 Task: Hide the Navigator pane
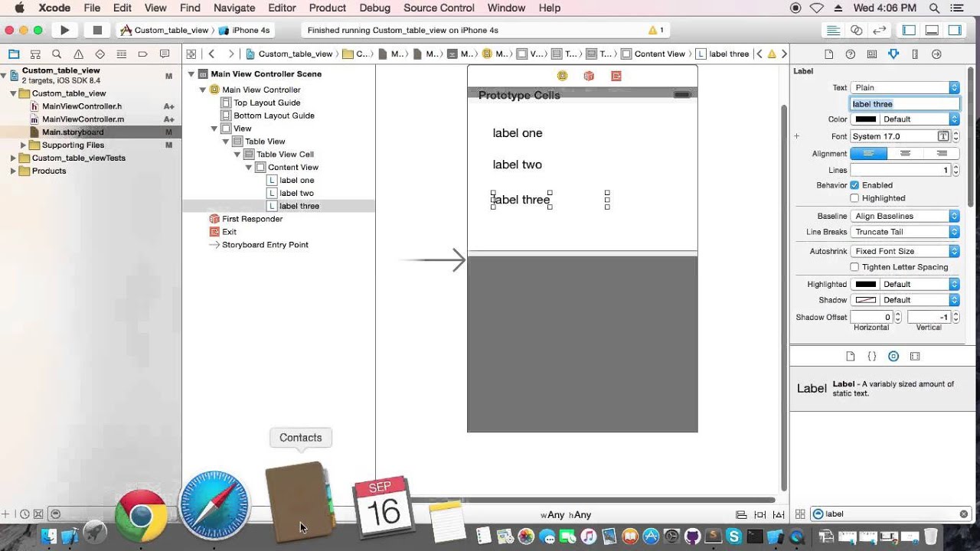pyautogui.click(x=909, y=30)
